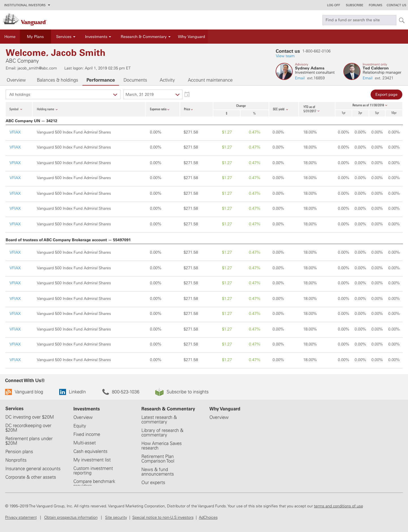Switch to the Documents tab
Image resolution: width=408 pixels, height=532 pixels.
(x=135, y=80)
